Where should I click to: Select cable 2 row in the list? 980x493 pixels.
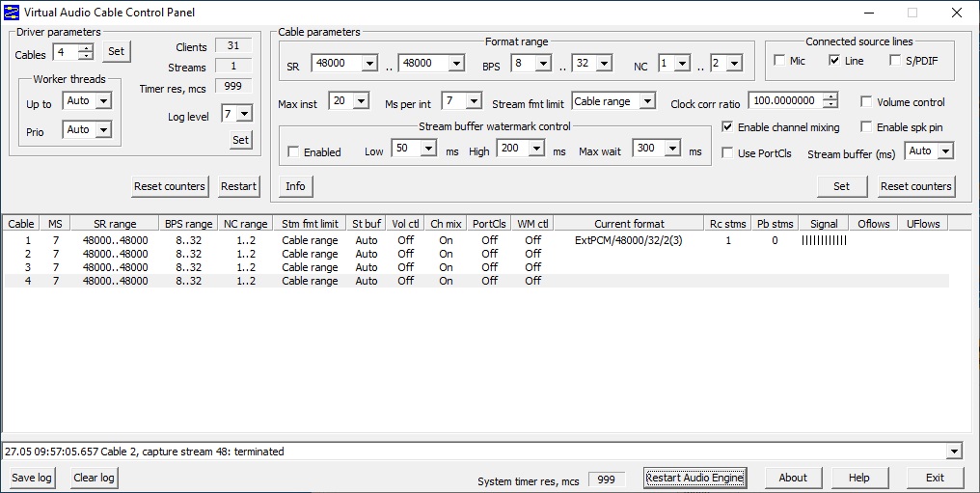point(476,254)
